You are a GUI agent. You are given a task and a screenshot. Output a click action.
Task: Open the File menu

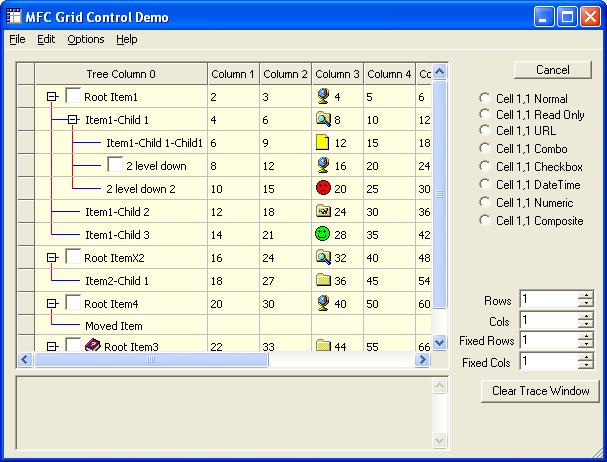(x=17, y=39)
